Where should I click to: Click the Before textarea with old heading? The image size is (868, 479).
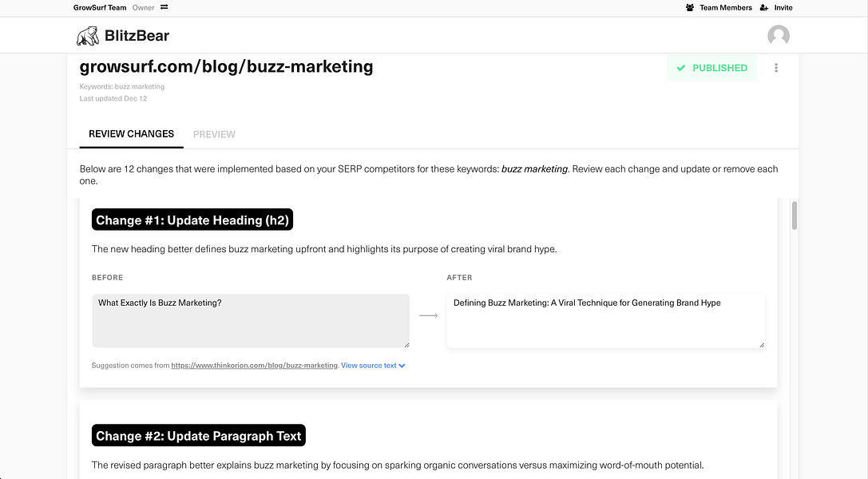pyautogui.click(x=251, y=321)
